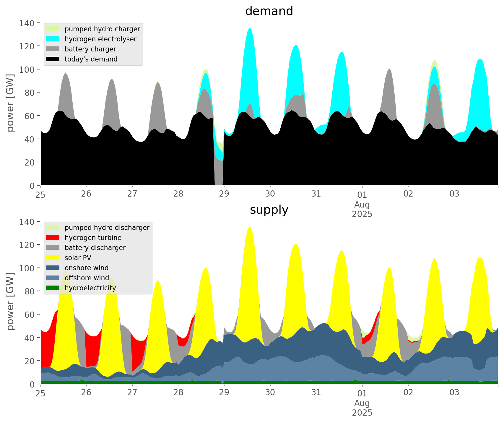This screenshot has width=504, height=423.
Task: Select the offshore wind legend label
Action: pyautogui.click(x=87, y=278)
